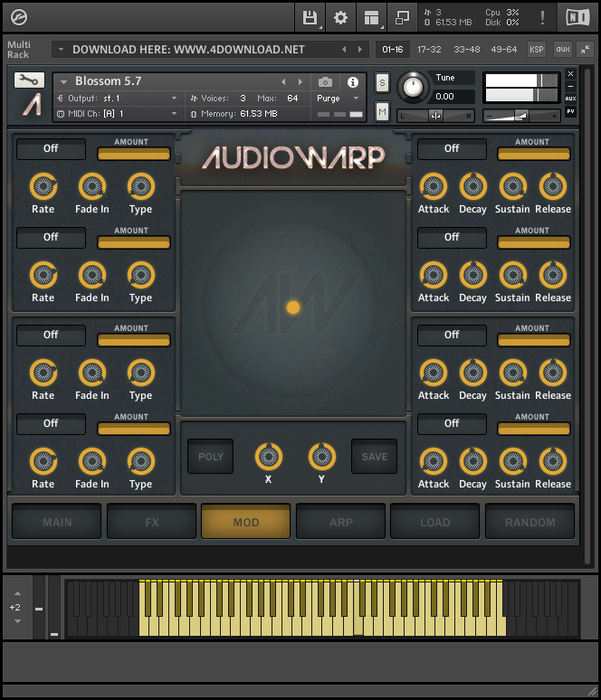Open options via gear icon
The image size is (601, 700).
[x=340, y=18]
